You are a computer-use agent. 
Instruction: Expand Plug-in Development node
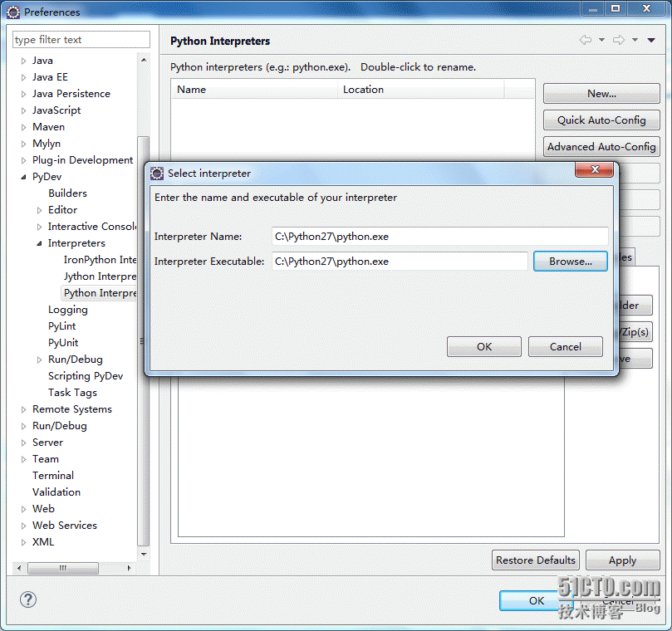coord(23,160)
